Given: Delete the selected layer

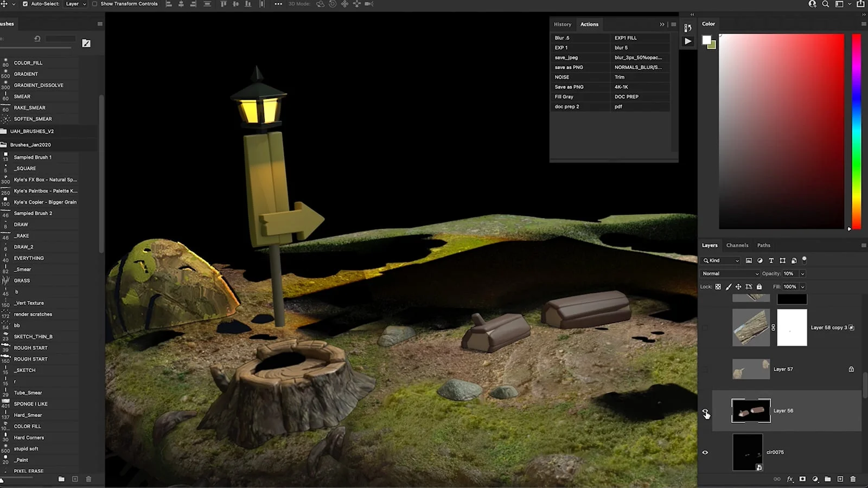Looking at the screenshot, I should pos(852,479).
